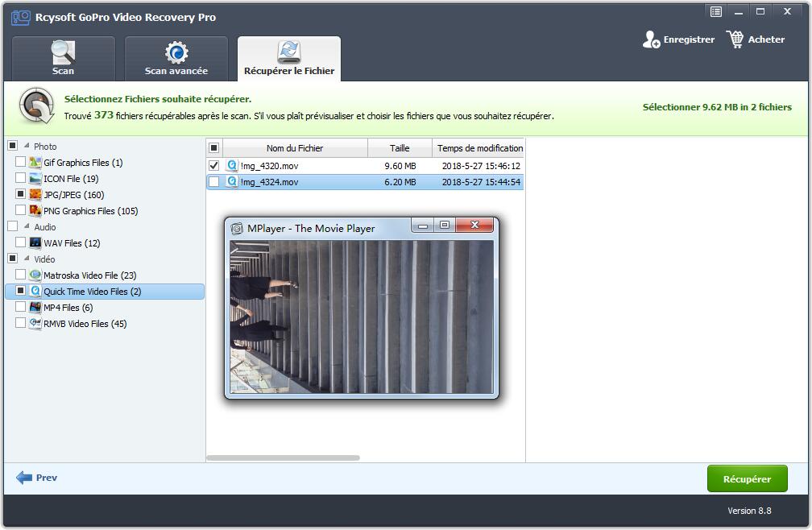Open the menu list icon in title bar
This screenshot has height=530, width=812.
(x=715, y=11)
